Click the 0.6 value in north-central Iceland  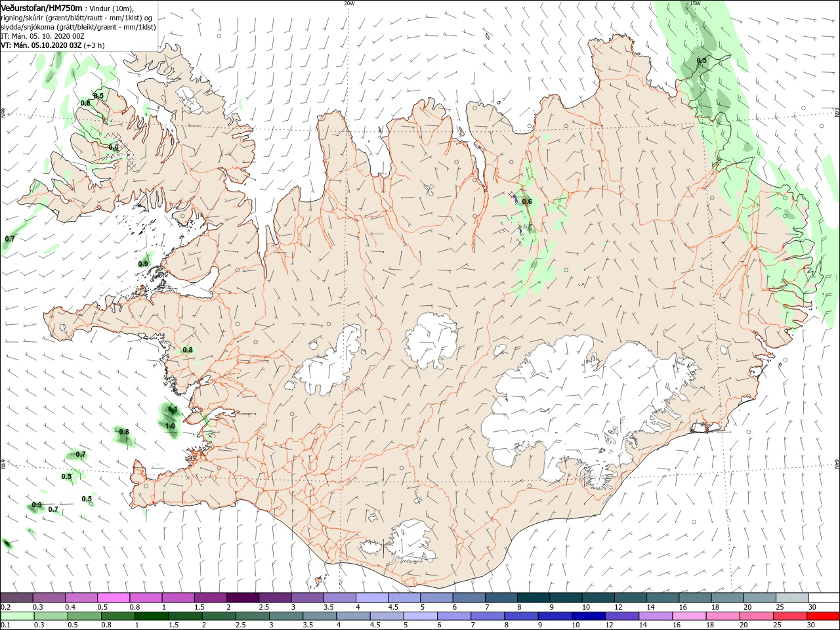[x=527, y=201]
